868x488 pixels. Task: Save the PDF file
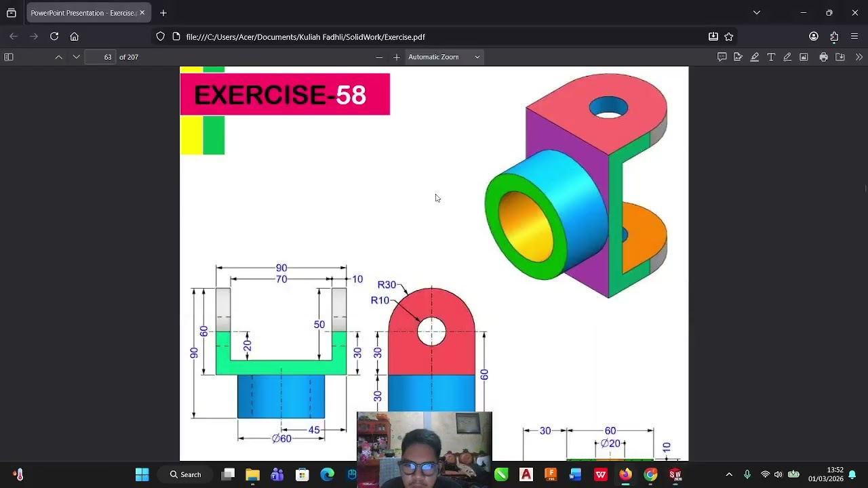click(840, 57)
